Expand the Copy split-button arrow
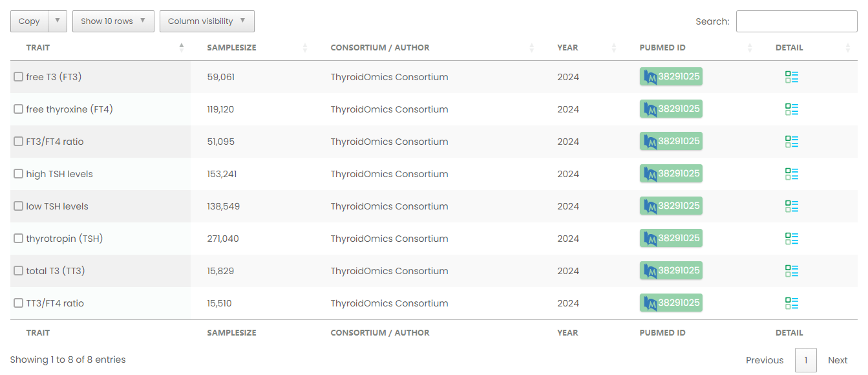Viewport: 868px width, 375px height. pyautogui.click(x=58, y=21)
